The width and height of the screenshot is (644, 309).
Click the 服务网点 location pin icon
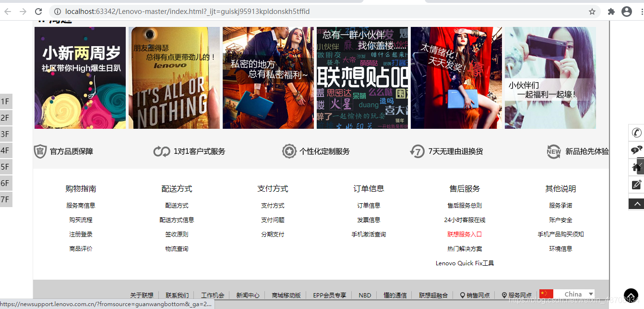[x=504, y=295]
